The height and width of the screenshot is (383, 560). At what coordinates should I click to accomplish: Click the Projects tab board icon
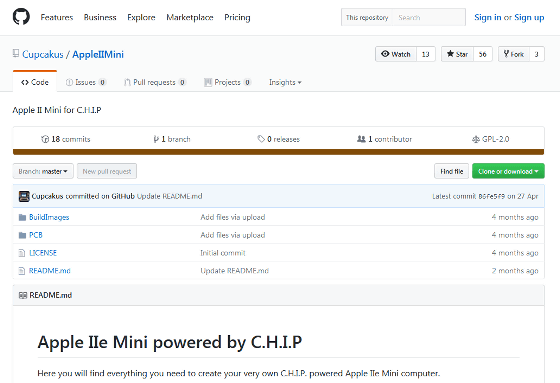[208, 82]
